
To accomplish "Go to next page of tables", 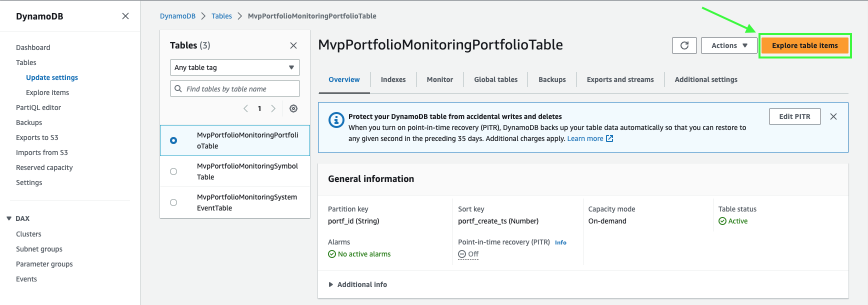I will point(273,108).
